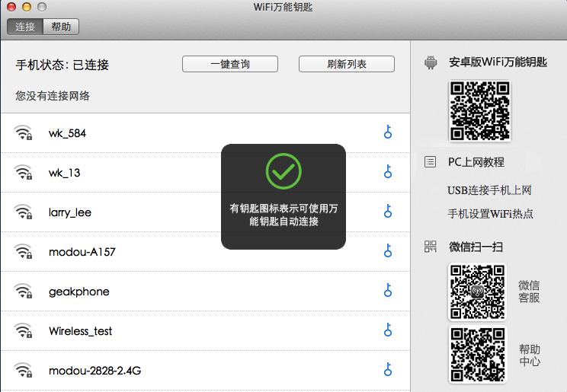Click the 微信扫一扫 heading text
567x392 pixels.
coord(476,247)
